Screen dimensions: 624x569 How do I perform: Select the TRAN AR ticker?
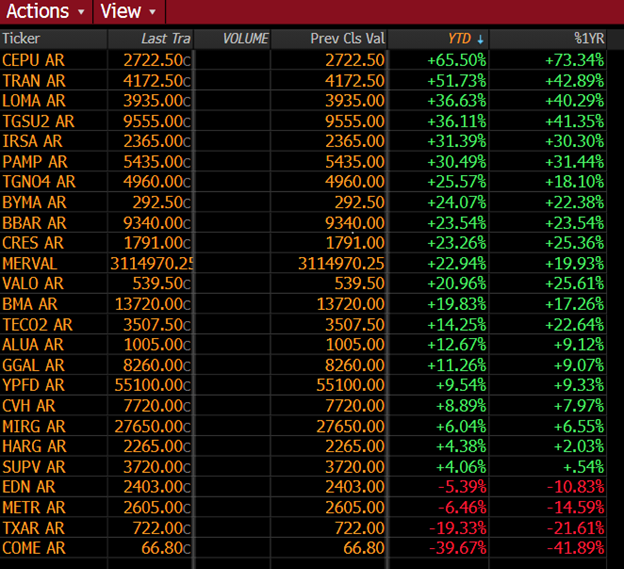[x=33, y=81]
